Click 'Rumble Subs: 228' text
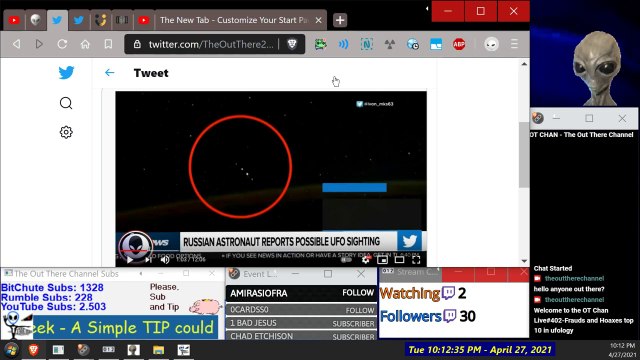Viewport: 640px width, 360px height. (x=47, y=298)
